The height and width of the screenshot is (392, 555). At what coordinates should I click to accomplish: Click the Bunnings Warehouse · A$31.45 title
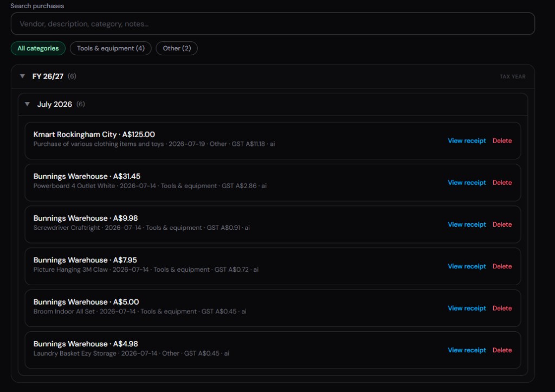[x=87, y=176]
